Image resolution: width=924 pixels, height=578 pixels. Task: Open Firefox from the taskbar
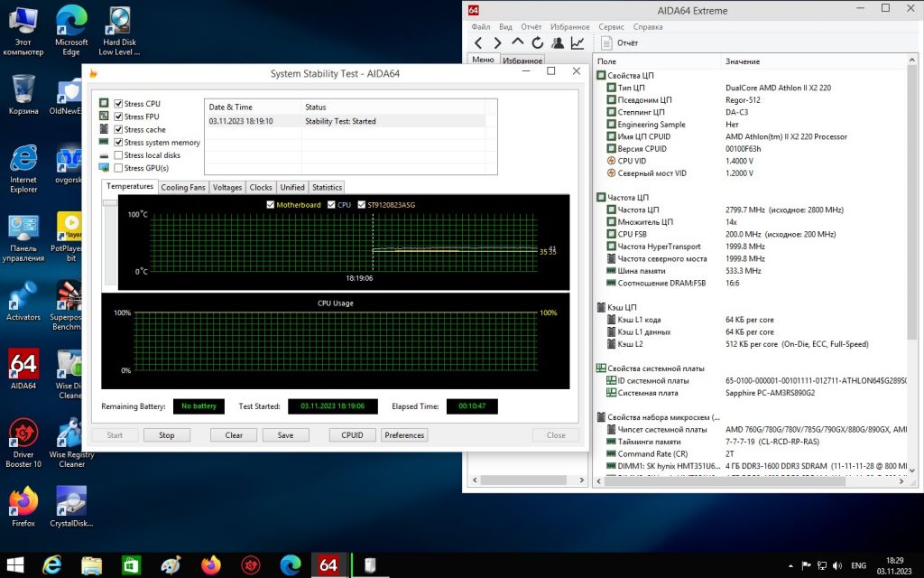pyautogui.click(x=210, y=565)
